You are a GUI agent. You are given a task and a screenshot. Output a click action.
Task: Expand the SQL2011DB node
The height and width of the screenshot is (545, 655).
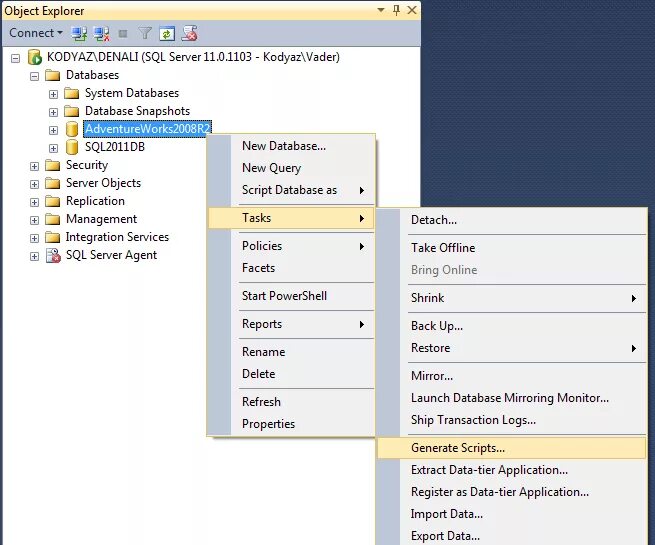point(53,148)
